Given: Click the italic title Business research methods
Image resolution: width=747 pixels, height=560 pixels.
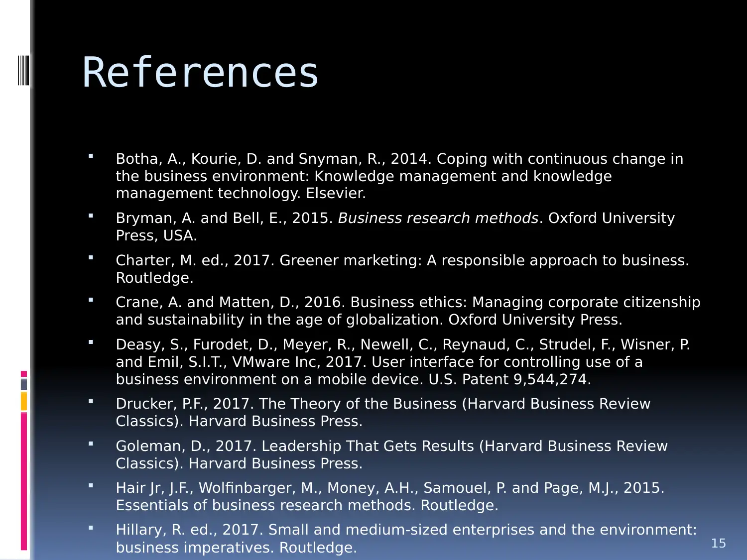Looking at the screenshot, I should (438, 218).
